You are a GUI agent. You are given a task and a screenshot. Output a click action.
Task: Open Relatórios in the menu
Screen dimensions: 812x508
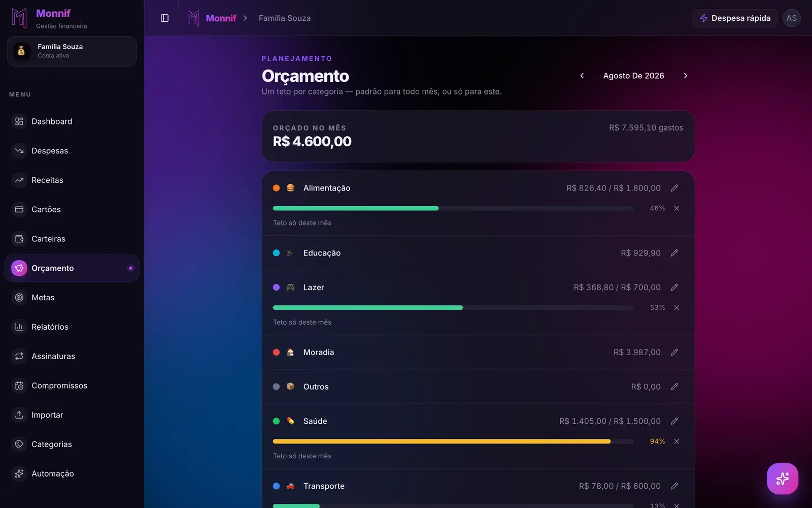point(72,327)
